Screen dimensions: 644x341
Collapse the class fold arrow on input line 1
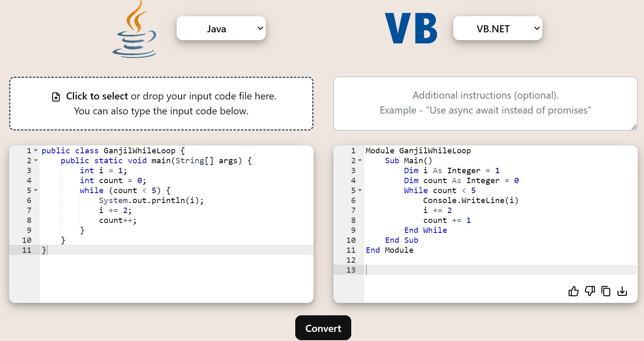click(x=36, y=150)
